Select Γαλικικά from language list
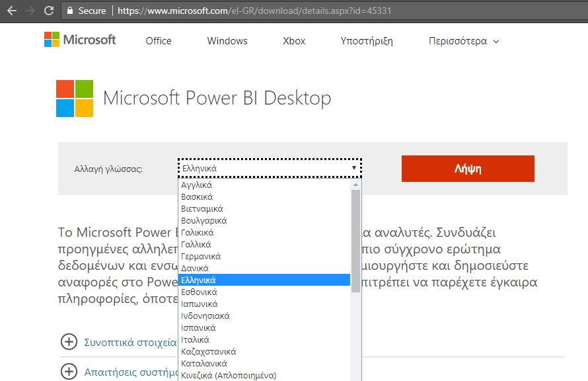The width and height of the screenshot is (588, 381). point(264,232)
